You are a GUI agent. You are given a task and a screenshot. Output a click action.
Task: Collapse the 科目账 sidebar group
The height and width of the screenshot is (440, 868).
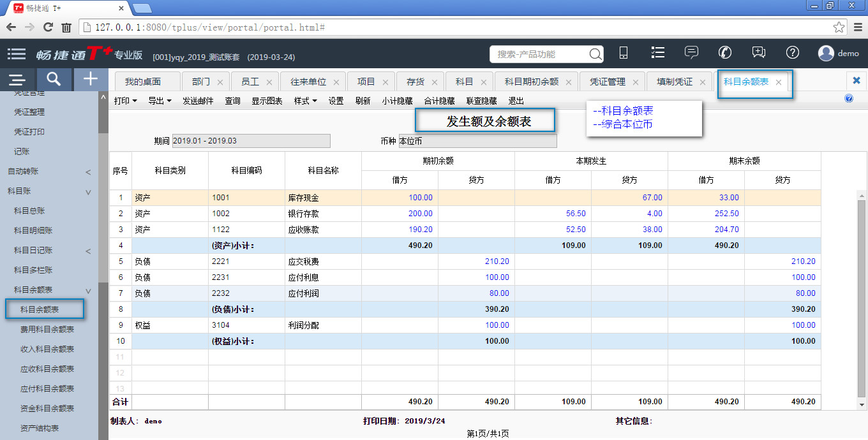88,191
